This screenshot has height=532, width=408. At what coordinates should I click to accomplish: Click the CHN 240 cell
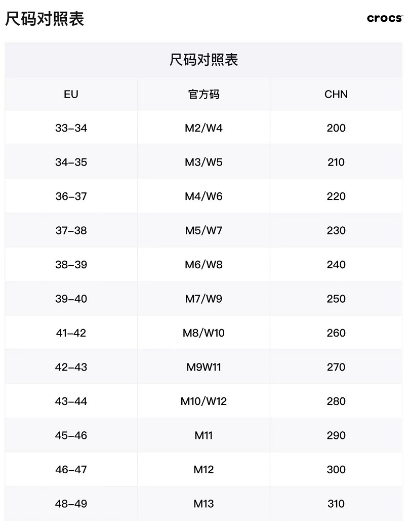pos(336,265)
